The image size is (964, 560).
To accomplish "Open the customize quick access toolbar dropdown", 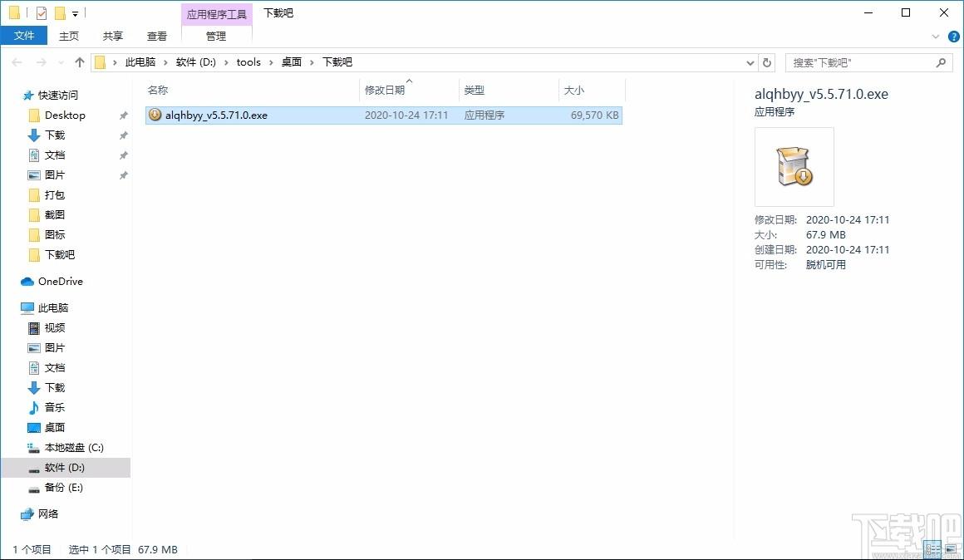I will [x=75, y=13].
